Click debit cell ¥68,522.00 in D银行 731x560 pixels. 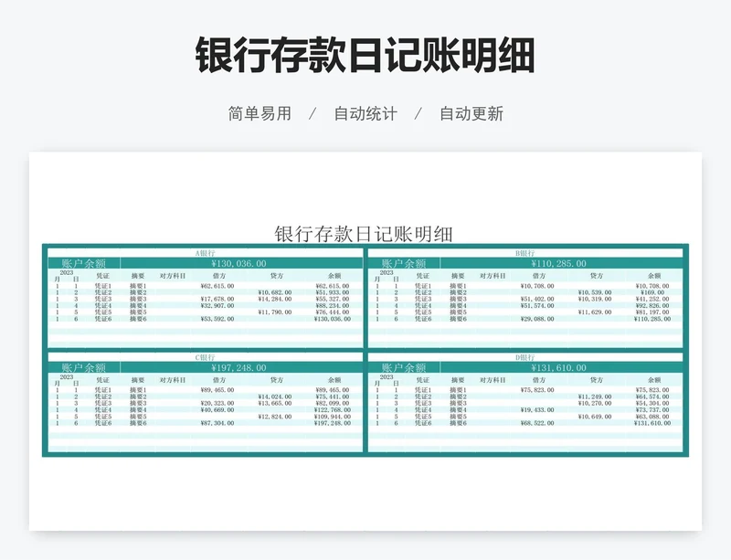tap(537, 423)
